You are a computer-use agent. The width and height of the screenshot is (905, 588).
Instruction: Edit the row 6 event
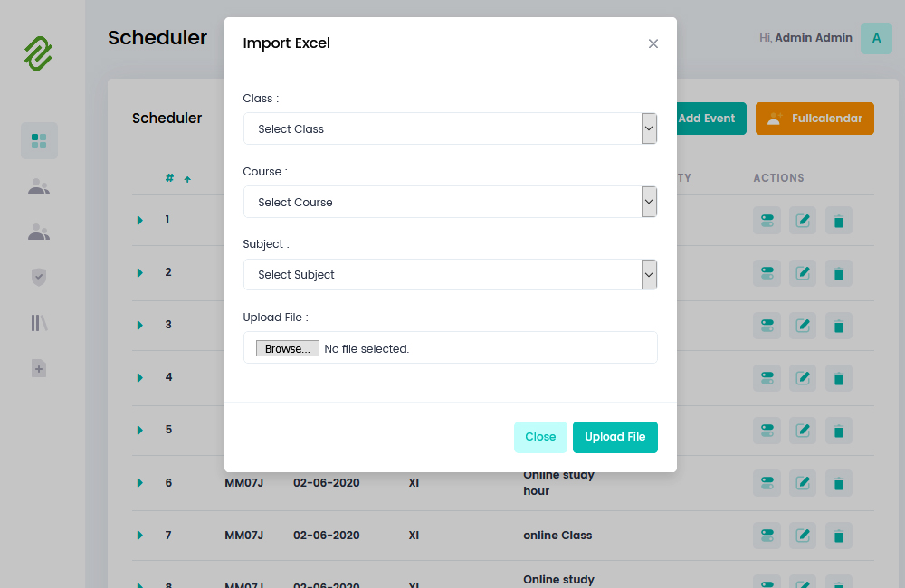(803, 483)
